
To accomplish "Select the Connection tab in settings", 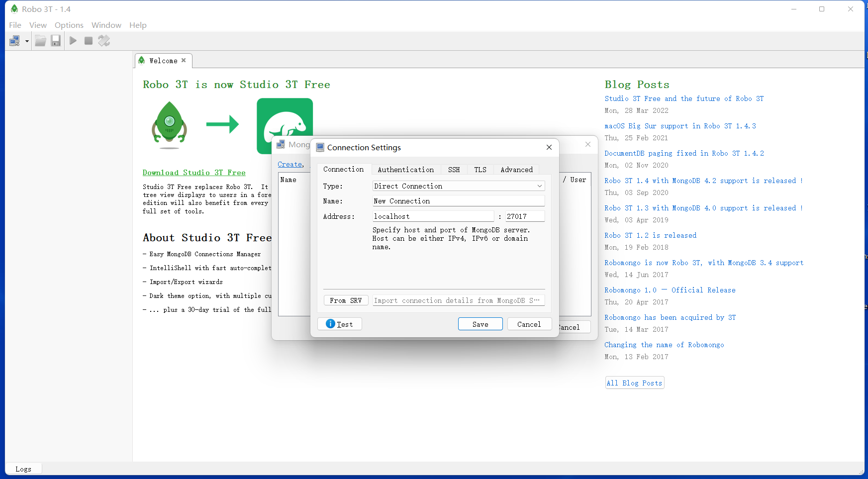I will [x=344, y=169].
